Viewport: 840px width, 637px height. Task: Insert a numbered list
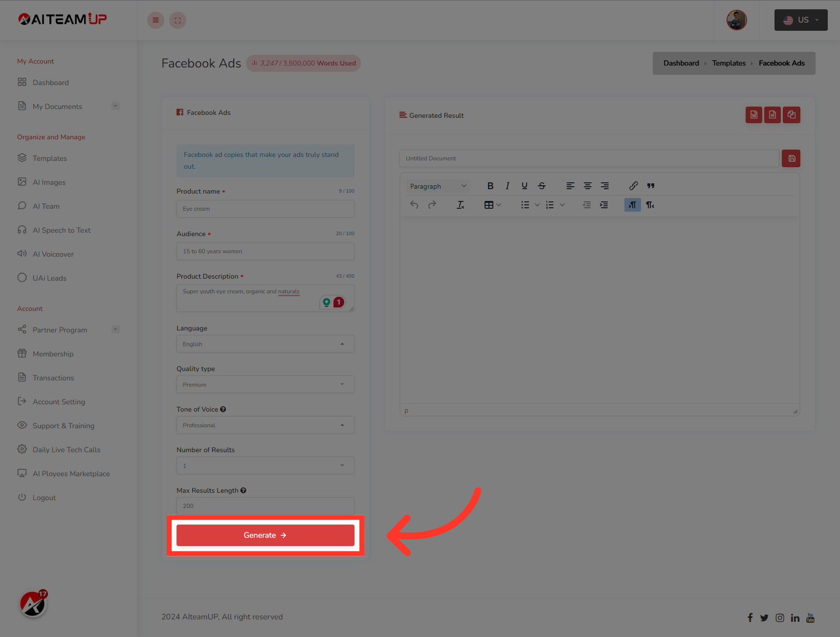pyautogui.click(x=550, y=205)
